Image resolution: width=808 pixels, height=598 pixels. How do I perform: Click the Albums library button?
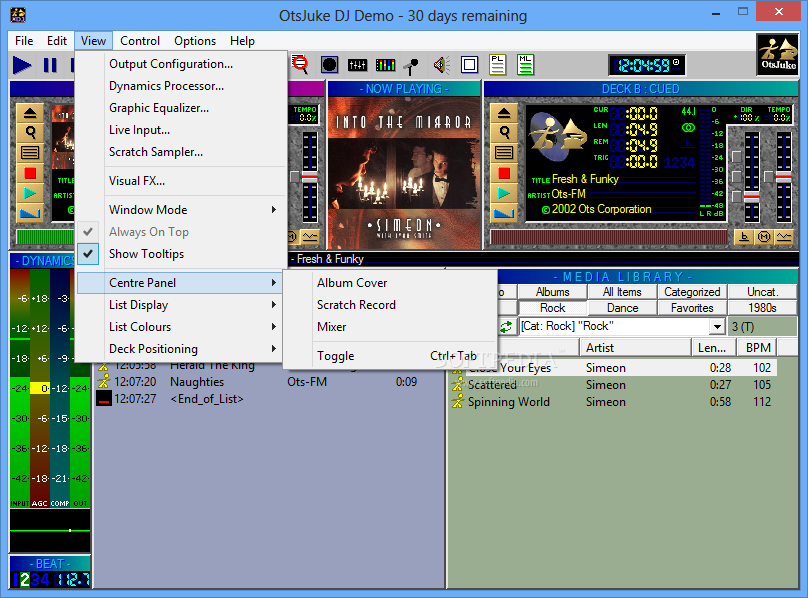coord(552,292)
